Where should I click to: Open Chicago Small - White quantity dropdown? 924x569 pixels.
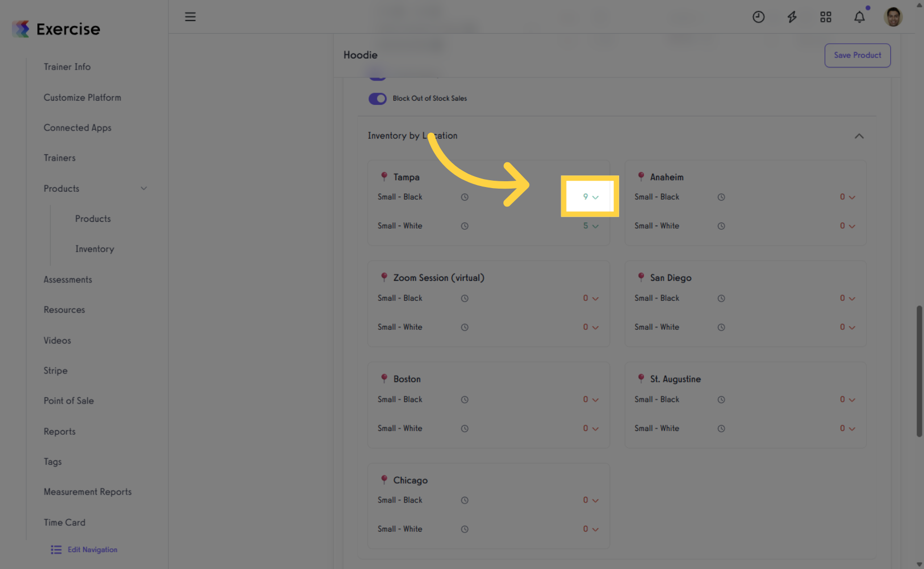click(591, 529)
